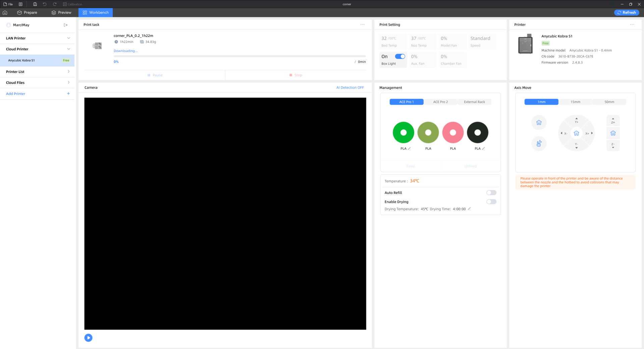
Task: Click the Bed Temp value field
Action: coord(393,42)
